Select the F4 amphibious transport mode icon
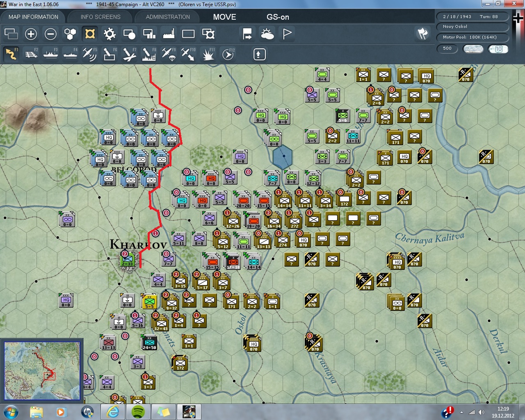This screenshot has height=420, width=525. [x=70, y=54]
